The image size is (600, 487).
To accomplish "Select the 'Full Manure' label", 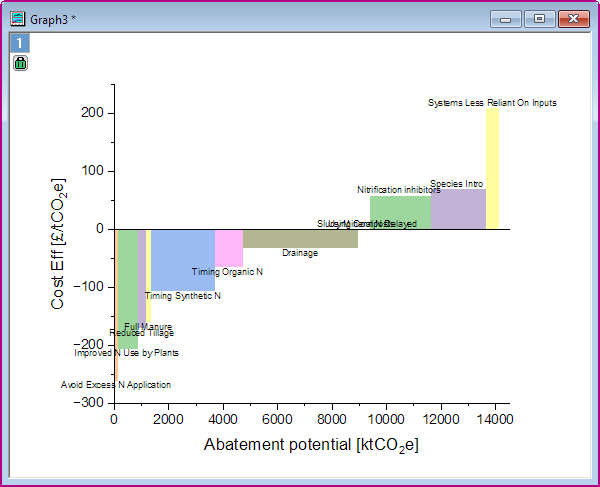I will (148, 327).
